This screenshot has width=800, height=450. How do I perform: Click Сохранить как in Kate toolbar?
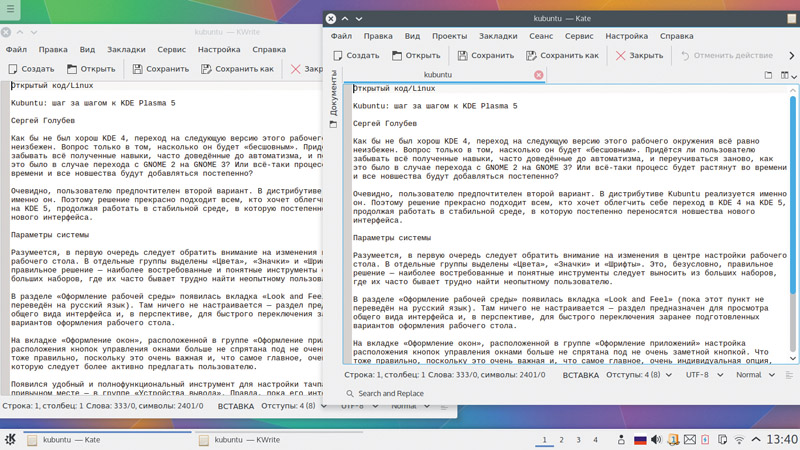click(562, 55)
